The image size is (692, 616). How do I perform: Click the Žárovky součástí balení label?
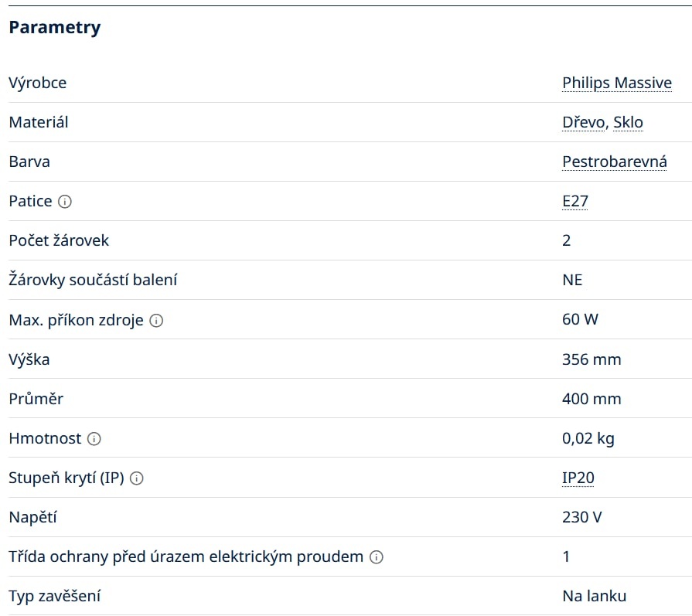93,280
